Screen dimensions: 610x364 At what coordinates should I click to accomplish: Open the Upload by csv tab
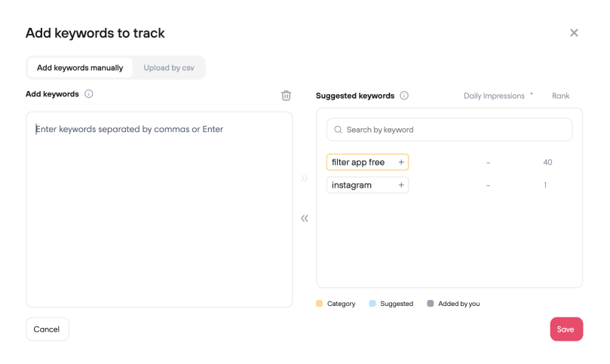click(169, 68)
